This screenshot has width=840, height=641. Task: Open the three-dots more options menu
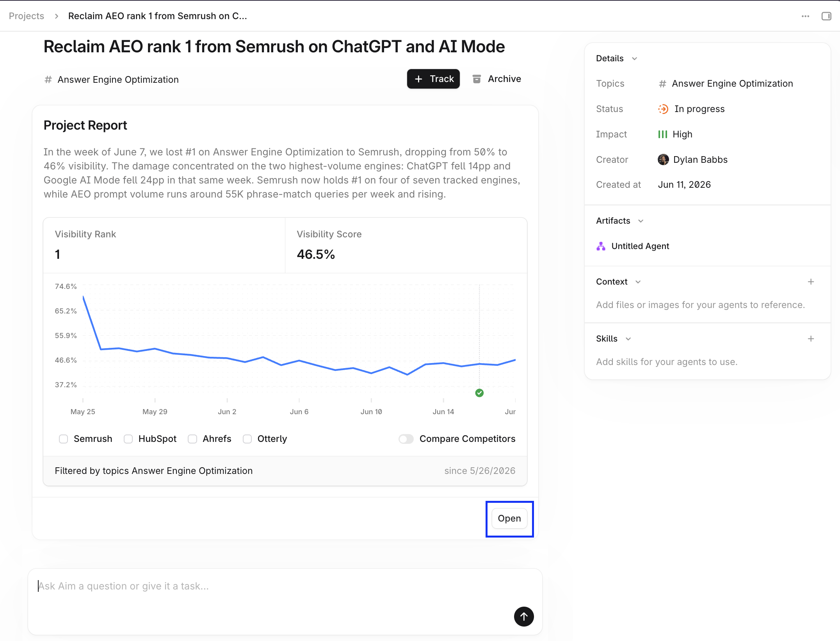click(805, 16)
